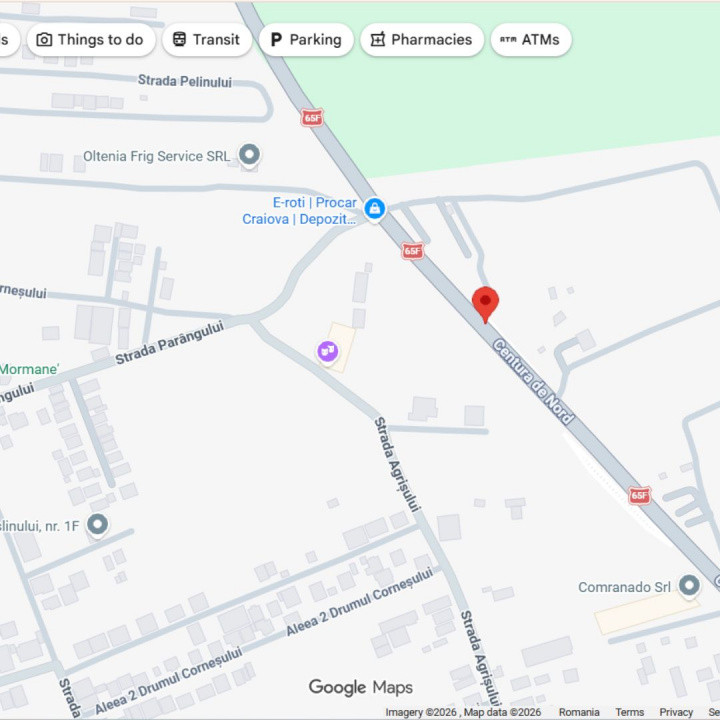
Task: Click the 65F road shield near Strada Pelinului
Action: pyautogui.click(x=312, y=118)
